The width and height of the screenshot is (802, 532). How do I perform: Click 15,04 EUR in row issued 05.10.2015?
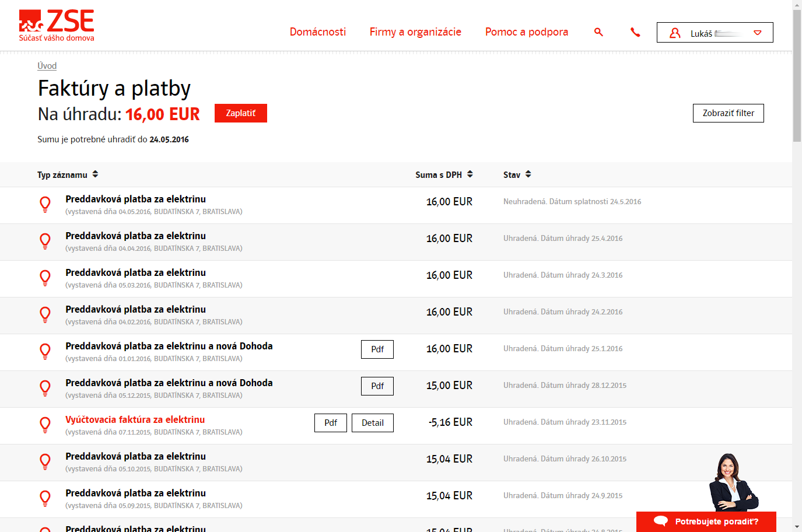tap(449, 459)
